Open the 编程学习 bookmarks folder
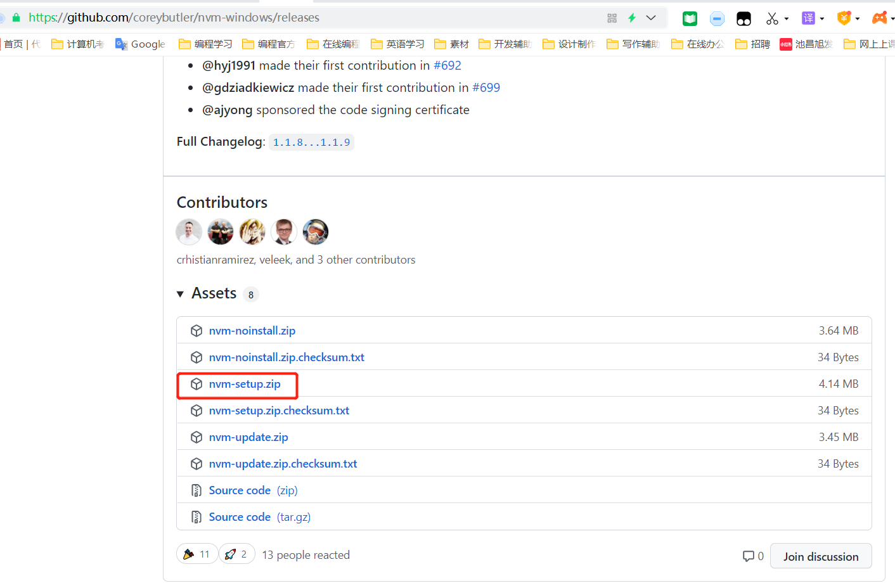This screenshot has width=895, height=588. pos(206,44)
